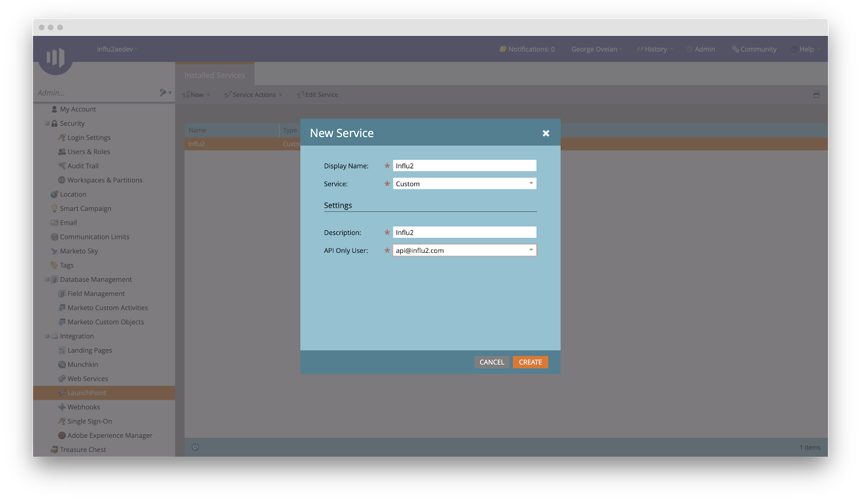Click the Display Name input field
Viewport: 861px width, 504px height.
click(x=464, y=166)
